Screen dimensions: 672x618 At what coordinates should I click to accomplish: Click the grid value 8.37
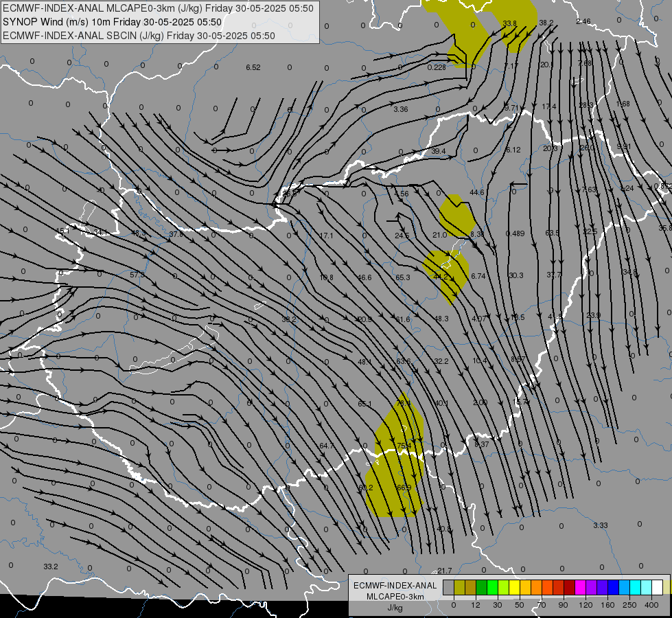pos(482,444)
